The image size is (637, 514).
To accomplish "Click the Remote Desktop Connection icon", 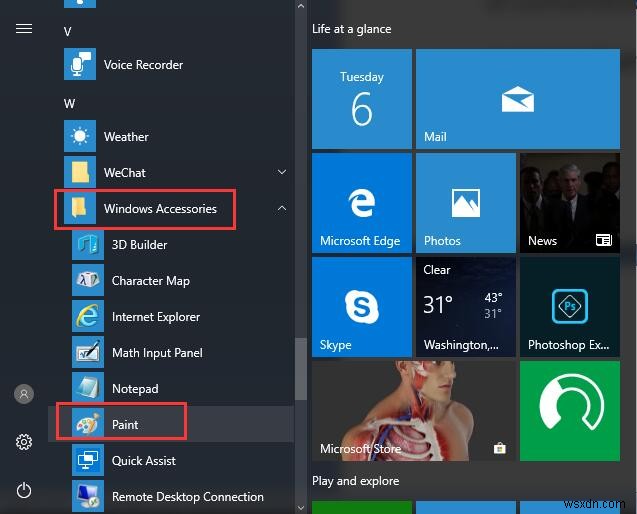I will [x=88, y=496].
